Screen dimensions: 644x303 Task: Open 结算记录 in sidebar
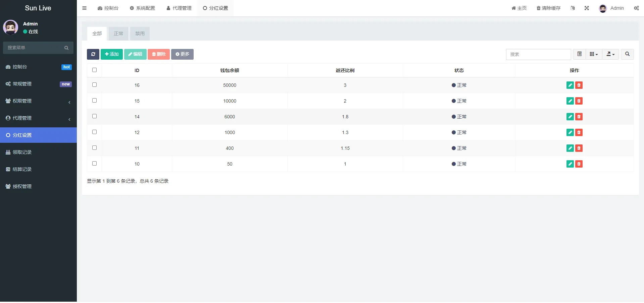pyautogui.click(x=38, y=169)
